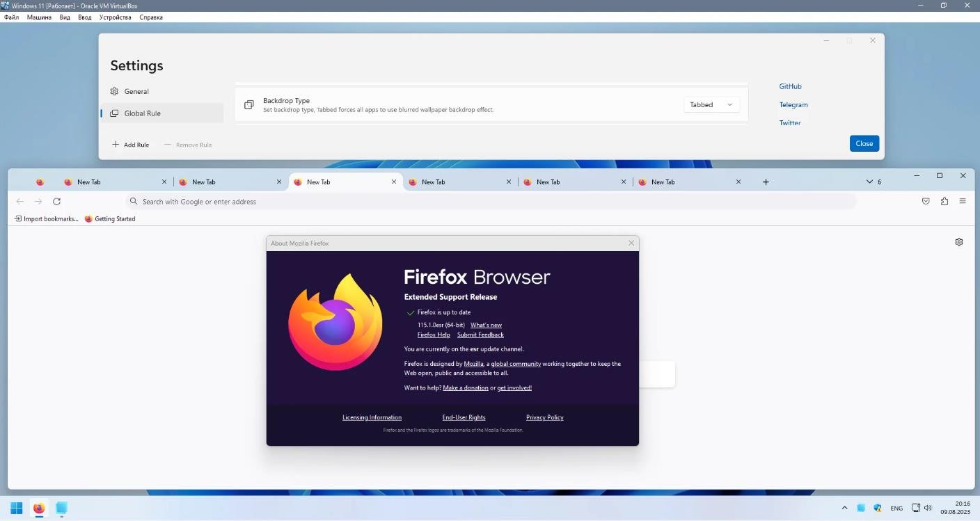Image resolution: width=980 pixels, height=521 pixels.
Task: Open the New Tab personalize gear
Action: tap(959, 242)
